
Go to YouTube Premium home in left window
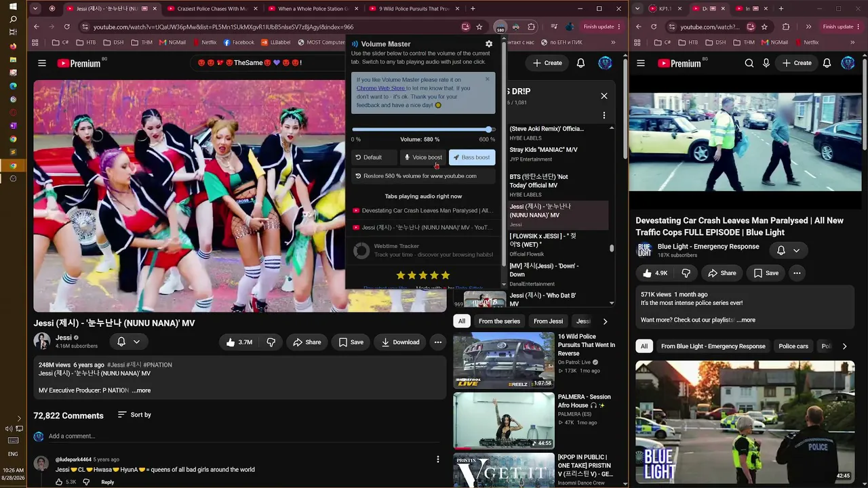coord(79,63)
